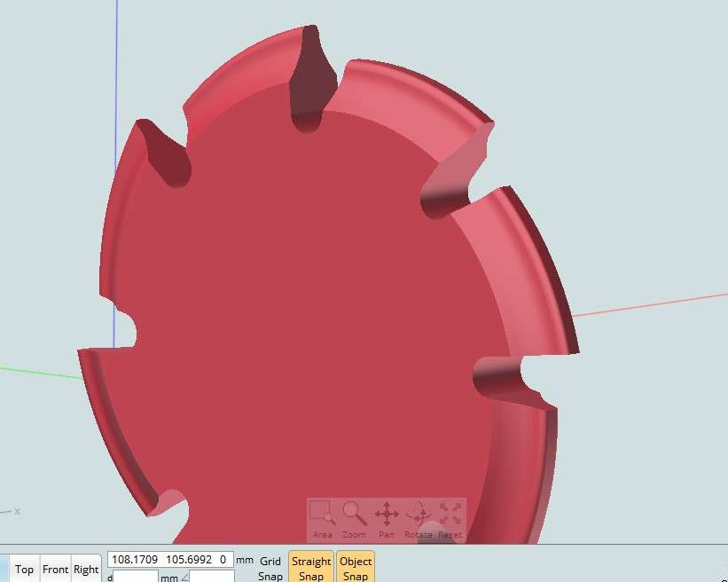Reset the view with Reset control
This screenshot has height=582, width=728.
coord(450,519)
